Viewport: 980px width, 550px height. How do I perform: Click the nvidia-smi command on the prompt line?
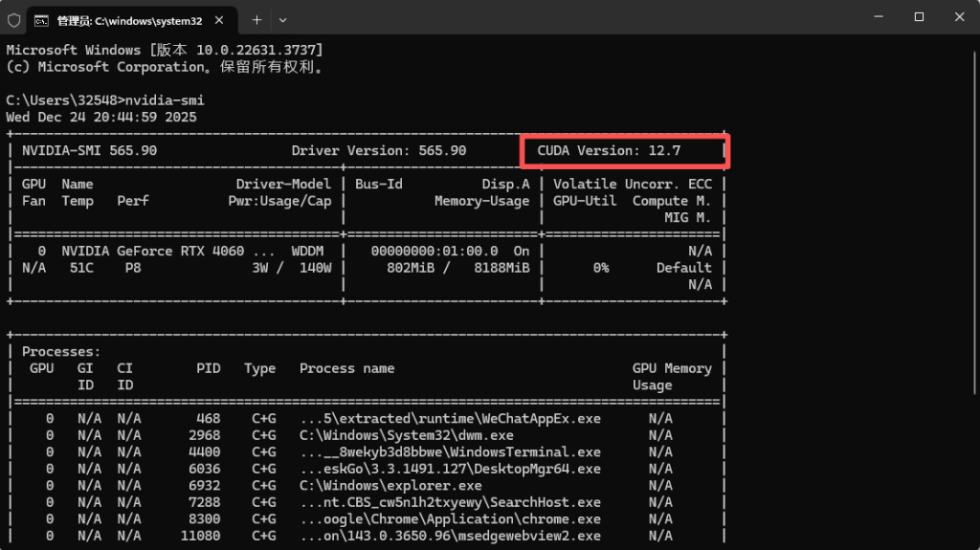[165, 99]
